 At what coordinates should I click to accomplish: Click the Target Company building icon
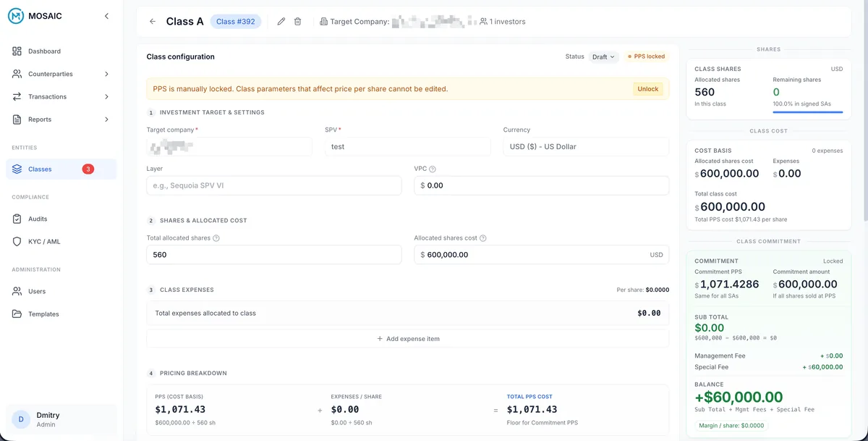(x=323, y=22)
